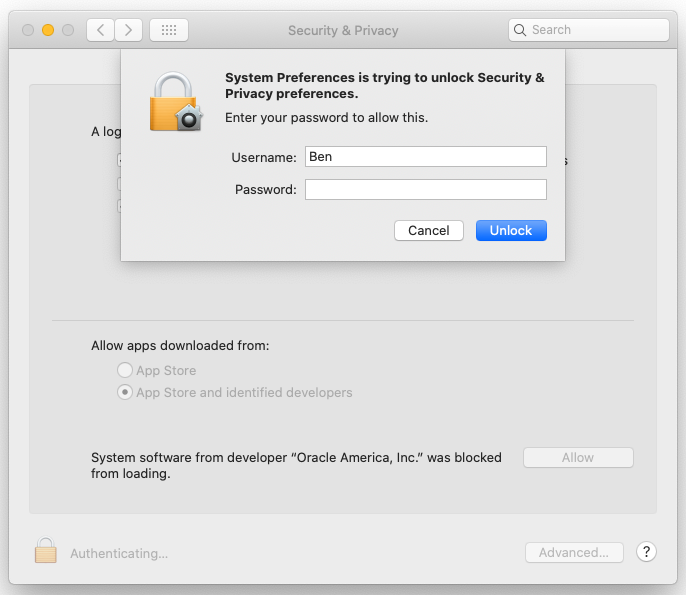Click the padlock next to Authenticating
Screen dimensions: 686x595
point(45,551)
